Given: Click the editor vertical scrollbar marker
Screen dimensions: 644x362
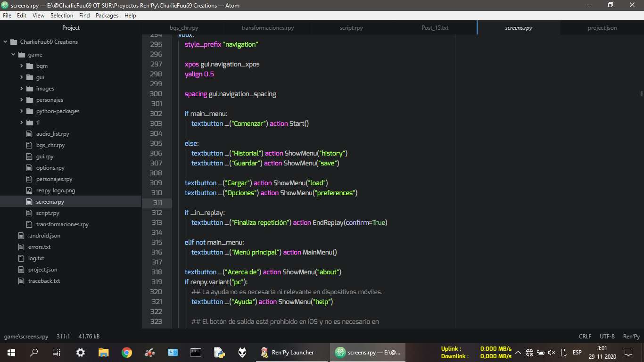Looking at the screenshot, I should click(641, 94).
